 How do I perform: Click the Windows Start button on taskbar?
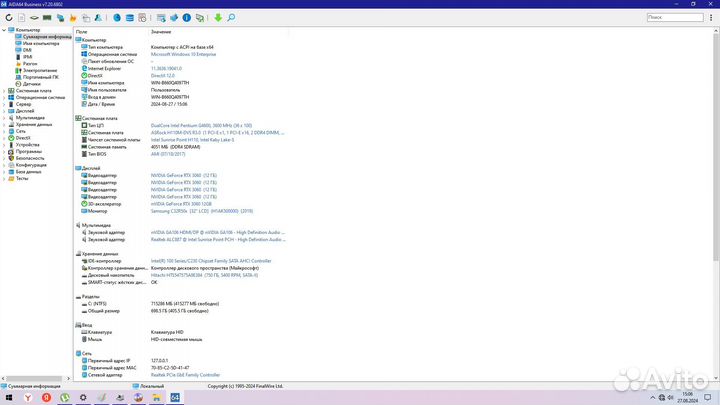pos(8,397)
